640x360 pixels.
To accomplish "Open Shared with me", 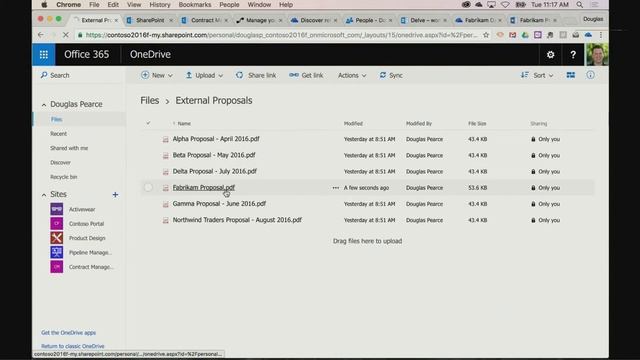I will (x=69, y=148).
